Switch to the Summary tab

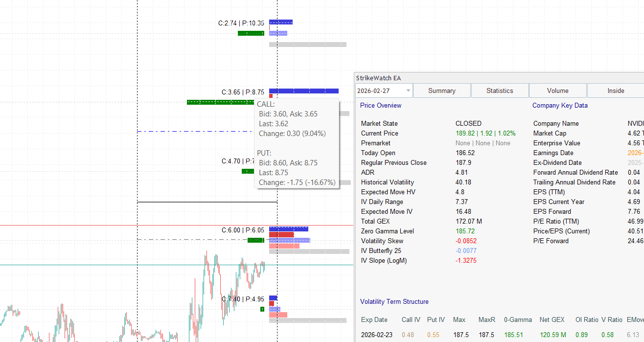pyautogui.click(x=441, y=91)
